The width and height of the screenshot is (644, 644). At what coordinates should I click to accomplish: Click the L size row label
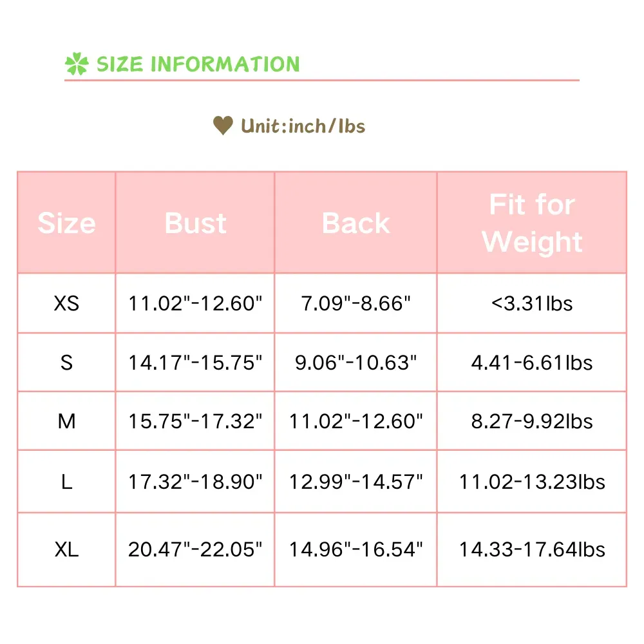(x=66, y=481)
